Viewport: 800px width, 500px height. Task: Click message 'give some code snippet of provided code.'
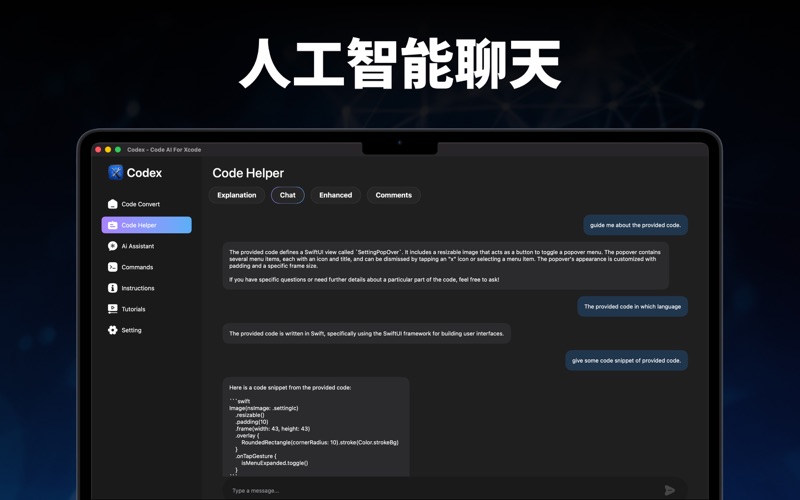coord(626,360)
